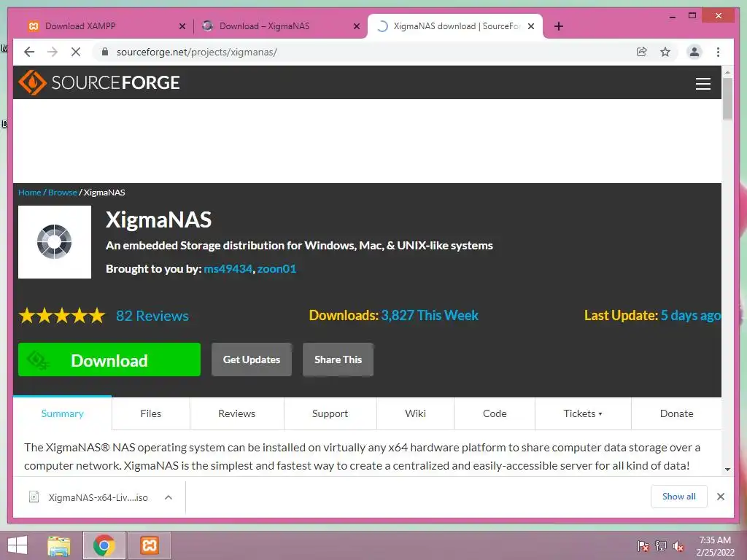Click the padlock site info icon
This screenshot has width=747, height=560.
pos(105,52)
